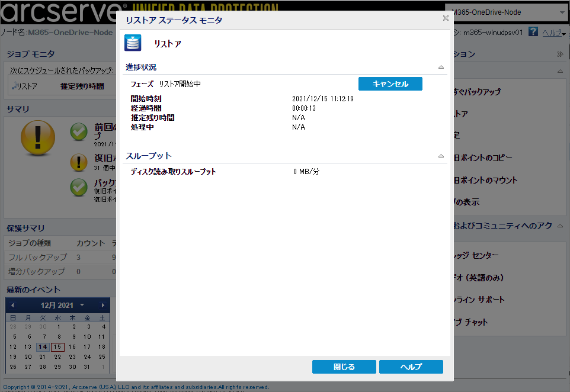Collapse the 進捗状況 section
Viewport: 570px width, 392px height.
tap(441, 67)
